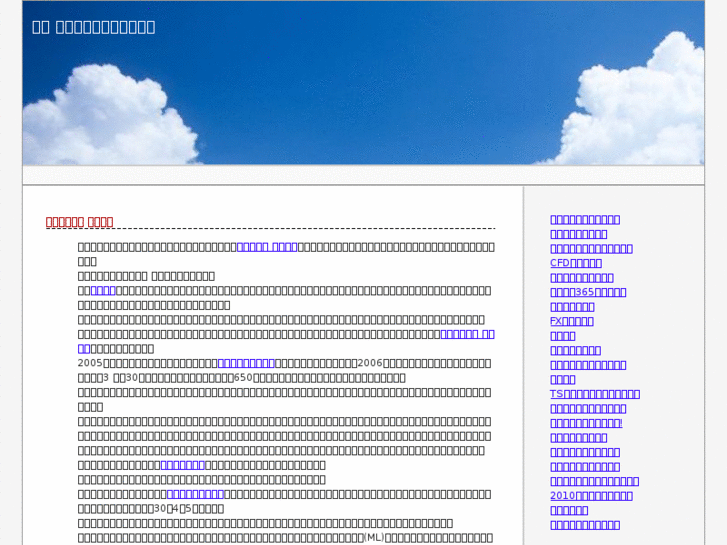Open the sidebar link starting with CFD
Screen dimensions: 727x545
click(x=576, y=263)
